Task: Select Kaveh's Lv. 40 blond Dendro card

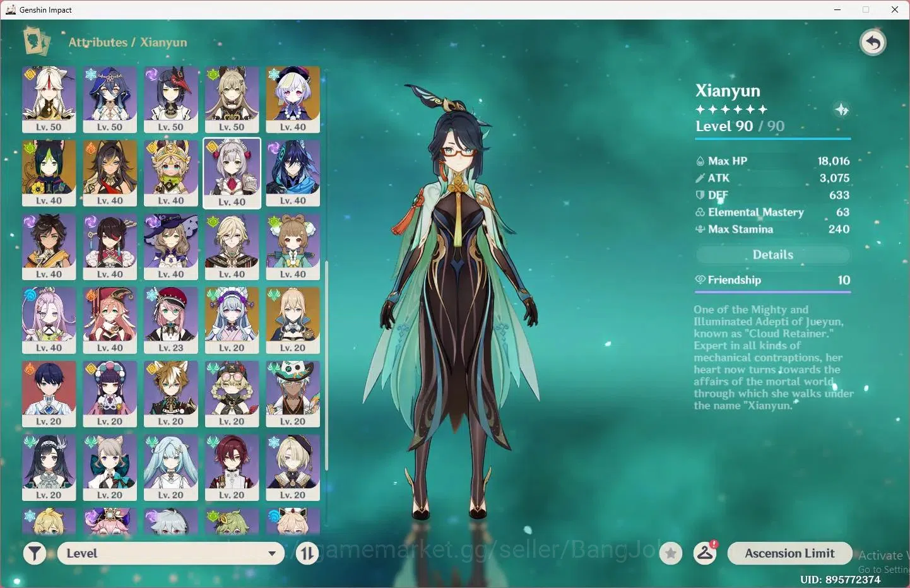Action: coord(232,247)
